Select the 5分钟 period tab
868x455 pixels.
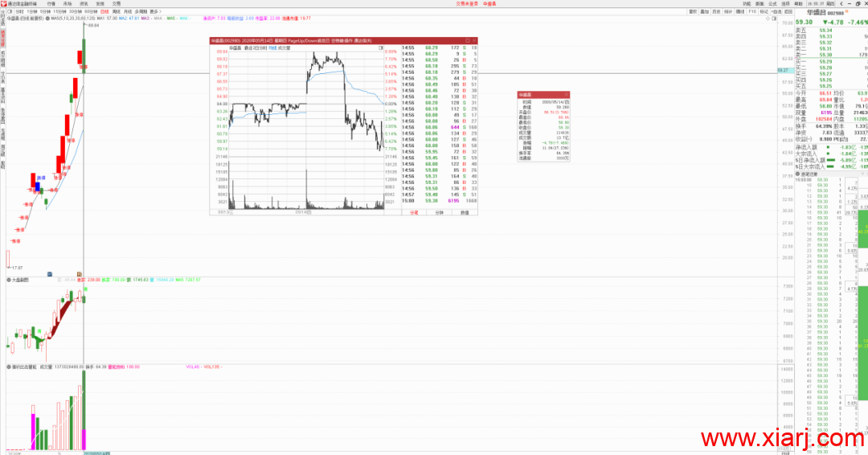(x=45, y=11)
